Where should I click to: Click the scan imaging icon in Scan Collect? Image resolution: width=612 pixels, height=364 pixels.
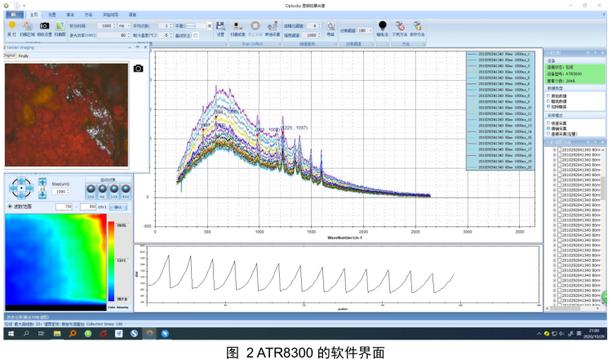pos(237,26)
